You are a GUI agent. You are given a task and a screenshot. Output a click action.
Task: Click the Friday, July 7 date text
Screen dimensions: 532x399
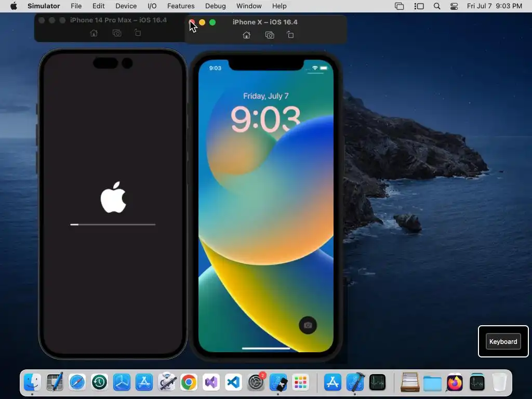pyautogui.click(x=265, y=96)
